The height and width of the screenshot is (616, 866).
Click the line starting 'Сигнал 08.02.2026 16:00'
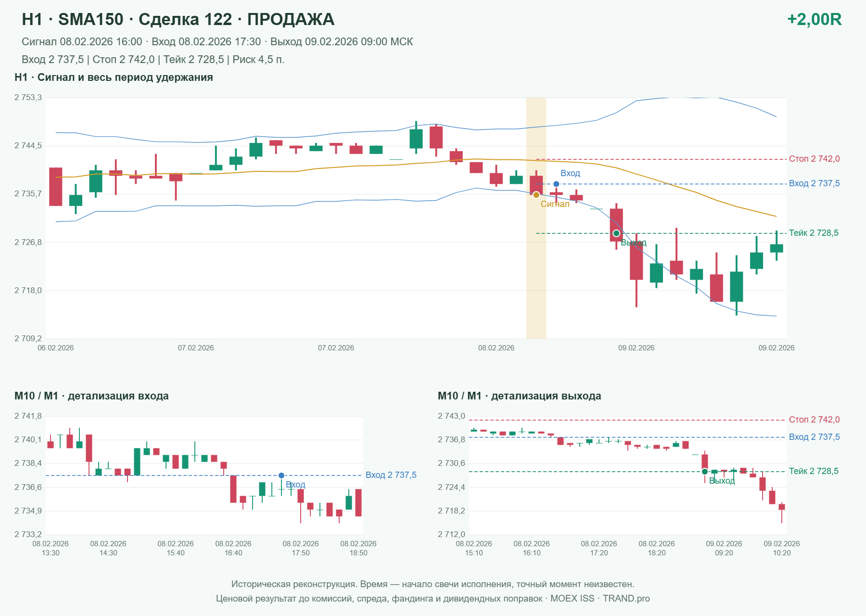[217, 42]
